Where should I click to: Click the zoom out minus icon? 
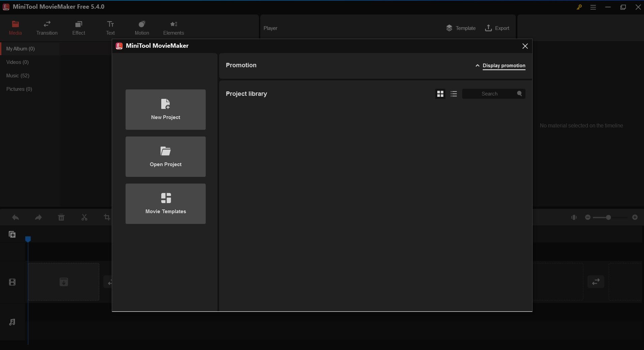pyautogui.click(x=588, y=218)
